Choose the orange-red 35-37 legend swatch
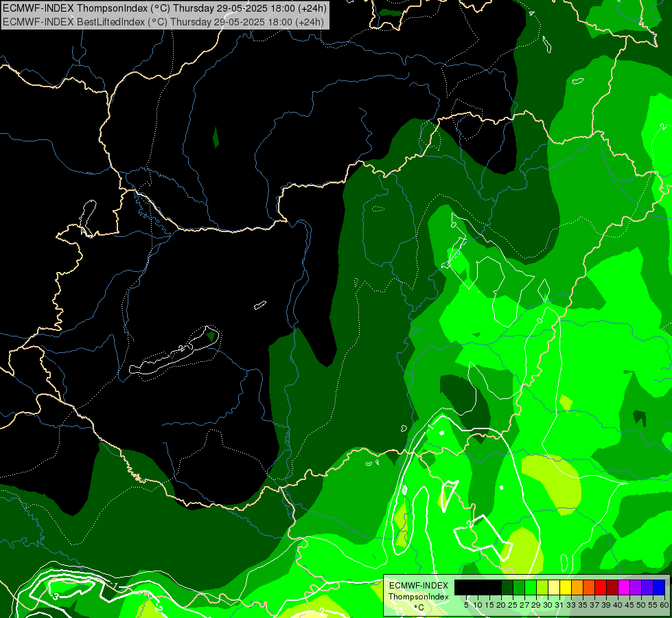Image resolution: width=672 pixels, height=618 pixels. pyautogui.click(x=589, y=587)
